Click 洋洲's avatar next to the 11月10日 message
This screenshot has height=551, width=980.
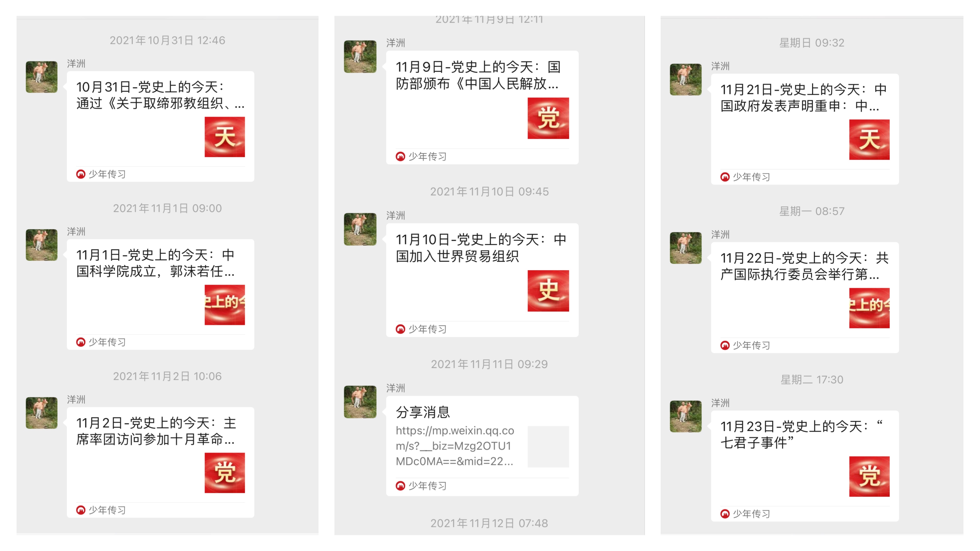360,229
